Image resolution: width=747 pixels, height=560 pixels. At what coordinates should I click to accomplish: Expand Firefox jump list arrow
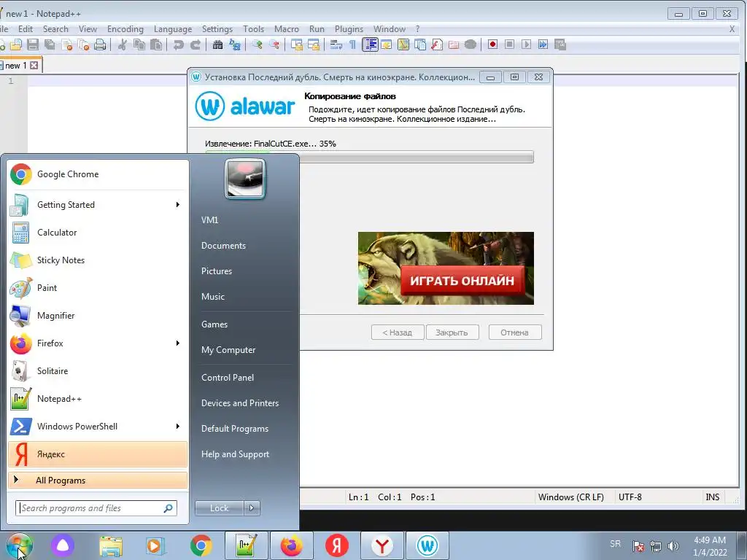click(x=178, y=343)
